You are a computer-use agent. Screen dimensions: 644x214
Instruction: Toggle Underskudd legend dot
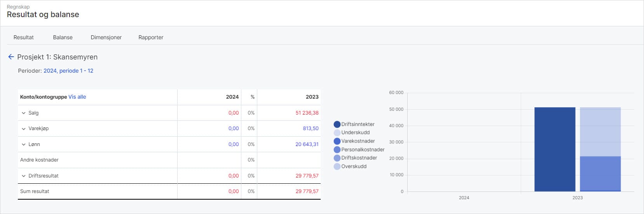click(337, 133)
